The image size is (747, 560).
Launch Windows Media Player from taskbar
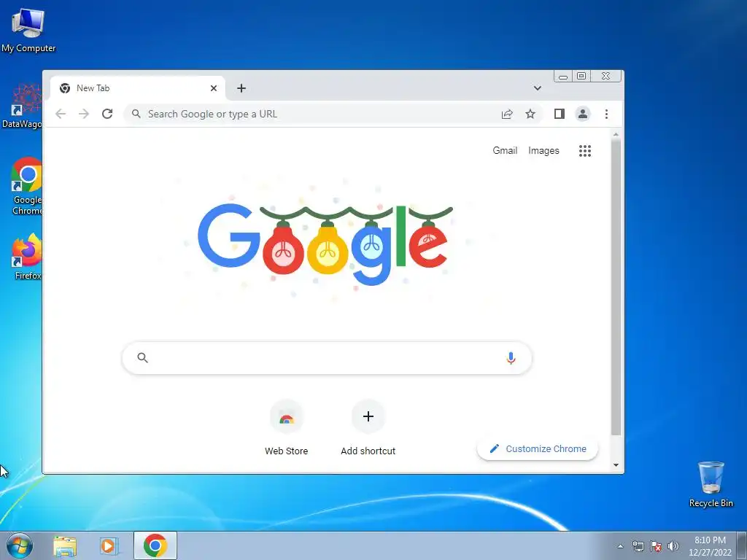point(109,546)
